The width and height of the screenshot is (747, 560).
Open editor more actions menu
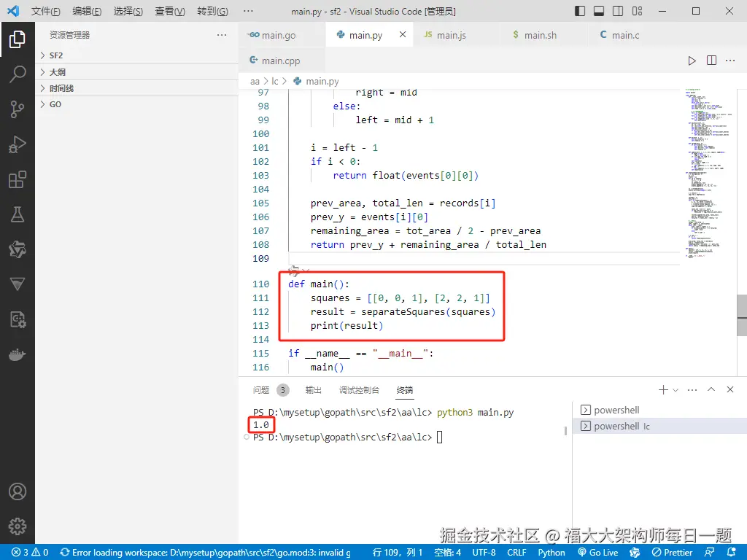pos(729,61)
